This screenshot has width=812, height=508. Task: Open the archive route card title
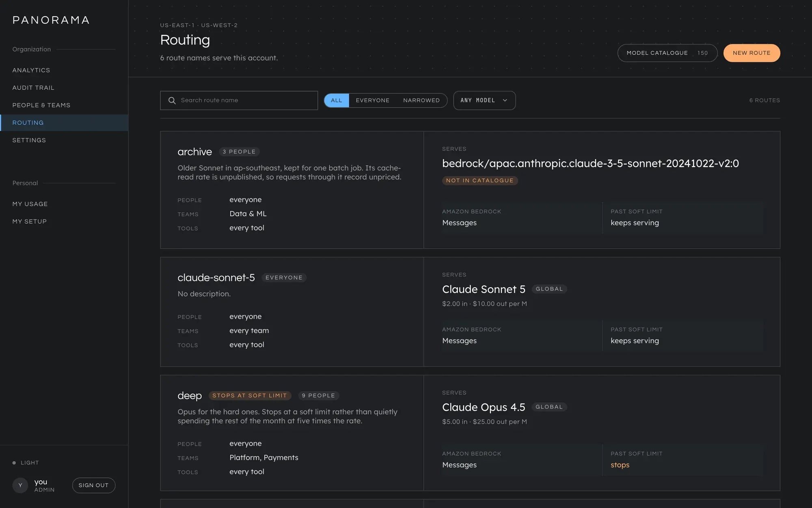pos(195,152)
